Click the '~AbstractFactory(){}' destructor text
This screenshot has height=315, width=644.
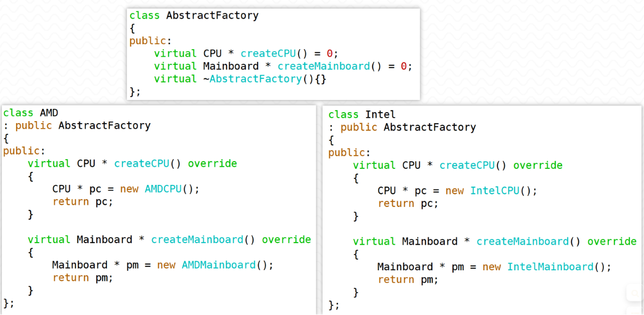pyautogui.click(x=265, y=79)
